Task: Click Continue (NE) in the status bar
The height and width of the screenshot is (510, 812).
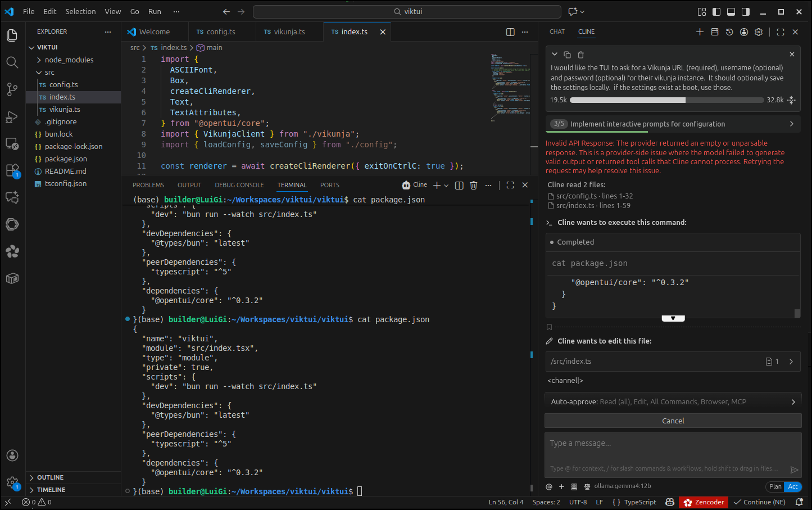Action: (759, 502)
